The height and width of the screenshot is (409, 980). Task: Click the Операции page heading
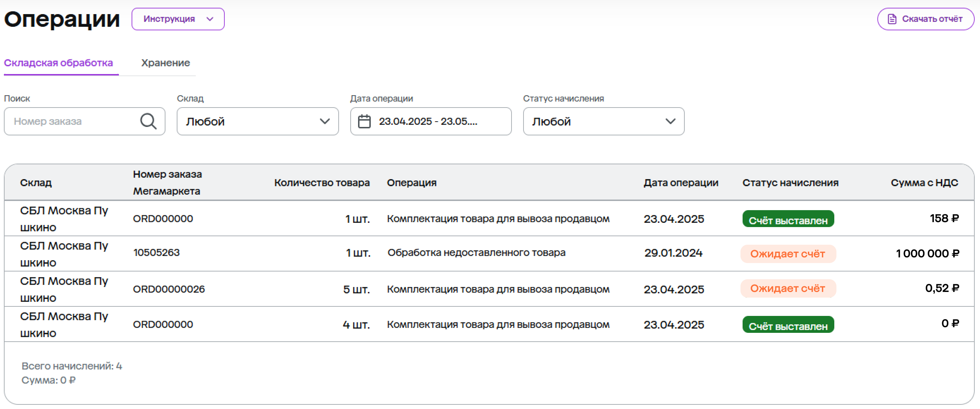[x=62, y=19]
